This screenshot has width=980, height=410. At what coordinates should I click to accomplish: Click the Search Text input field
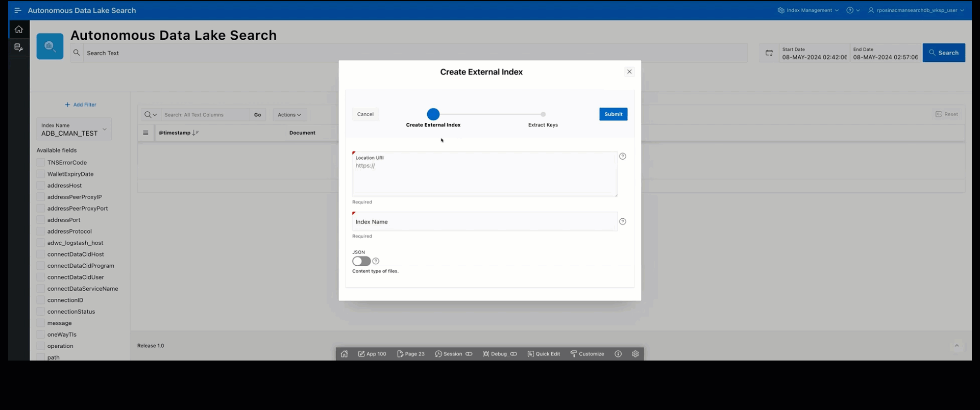pyautogui.click(x=414, y=53)
